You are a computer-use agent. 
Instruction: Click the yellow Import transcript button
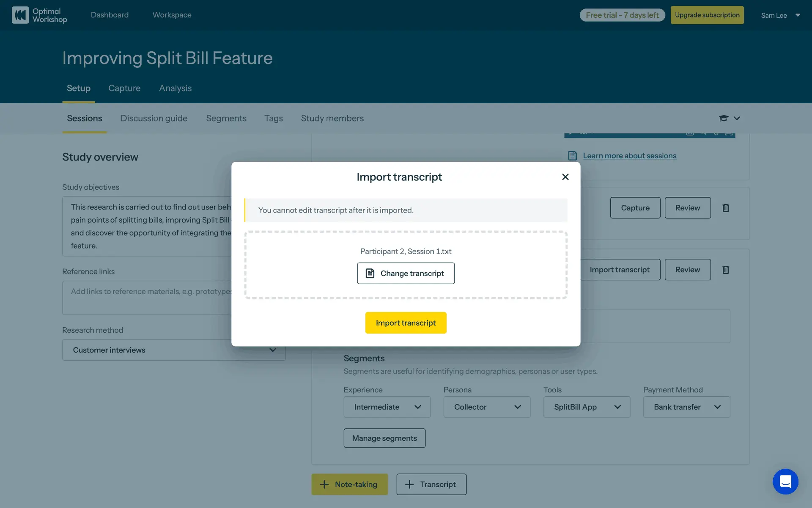point(406,323)
